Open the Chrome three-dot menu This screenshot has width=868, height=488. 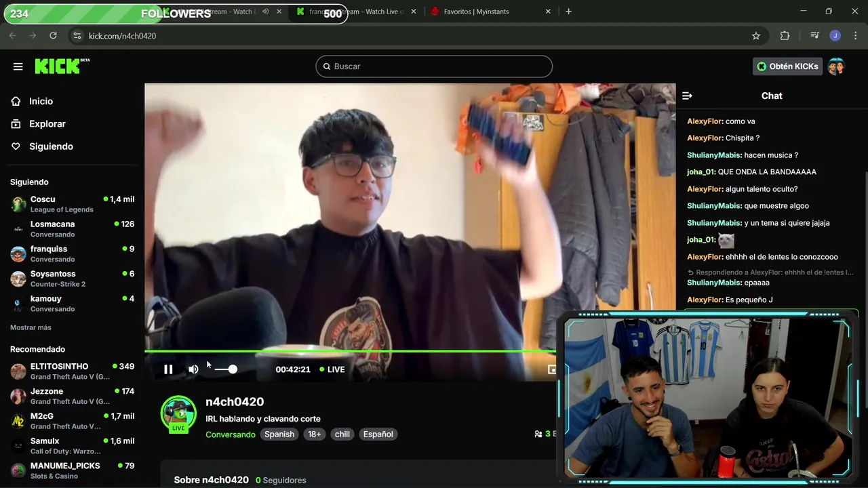pos(854,36)
